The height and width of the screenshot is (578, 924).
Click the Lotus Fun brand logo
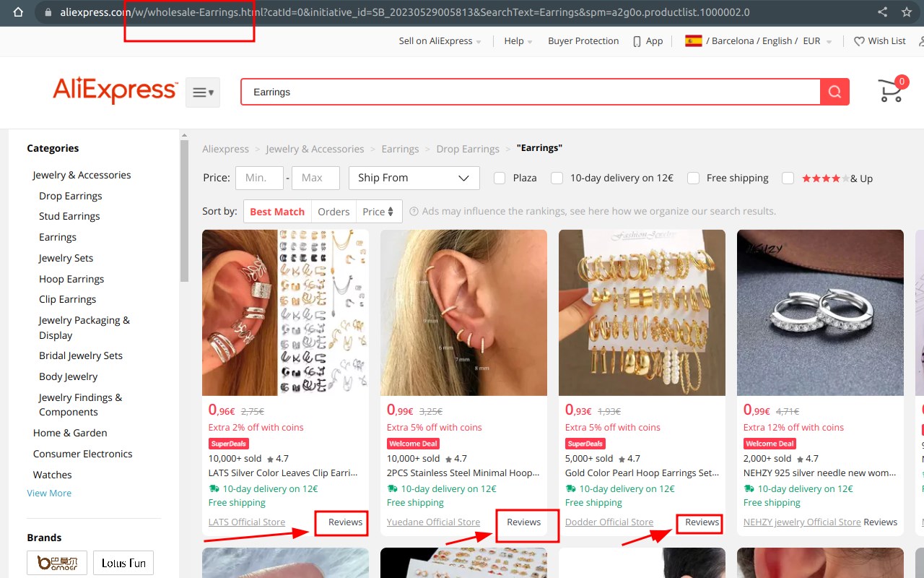[x=123, y=563]
